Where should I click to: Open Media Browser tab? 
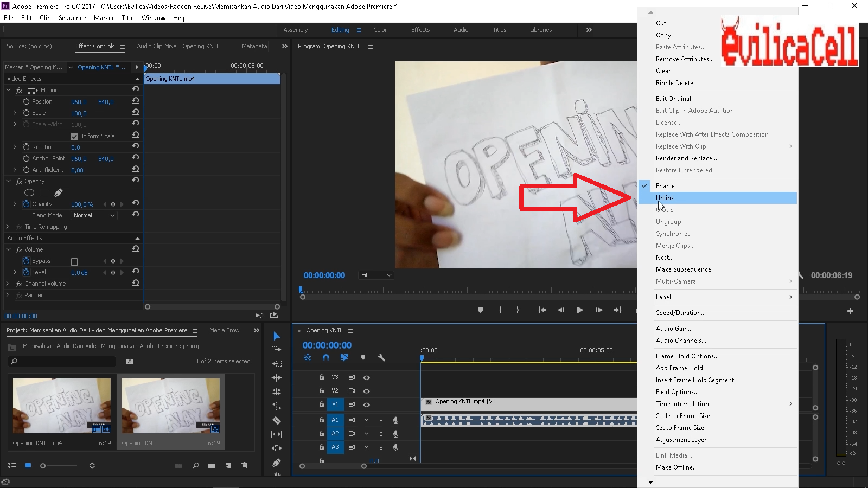(x=225, y=330)
